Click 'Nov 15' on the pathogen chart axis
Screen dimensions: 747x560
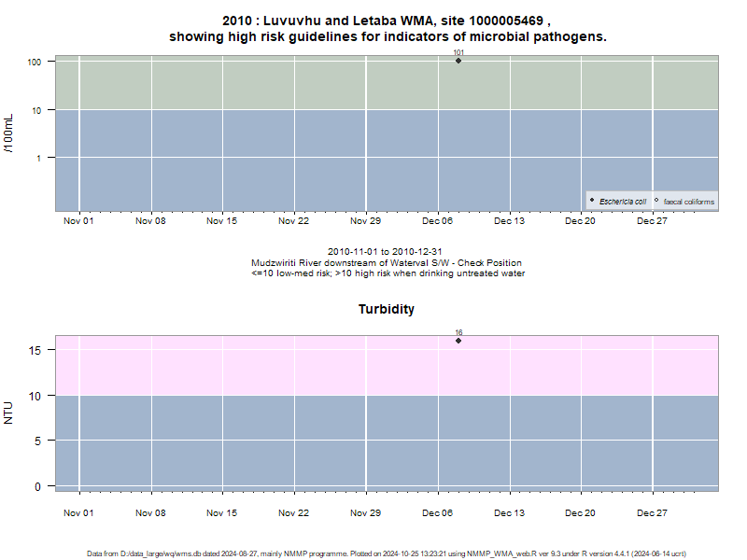point(221,221)
